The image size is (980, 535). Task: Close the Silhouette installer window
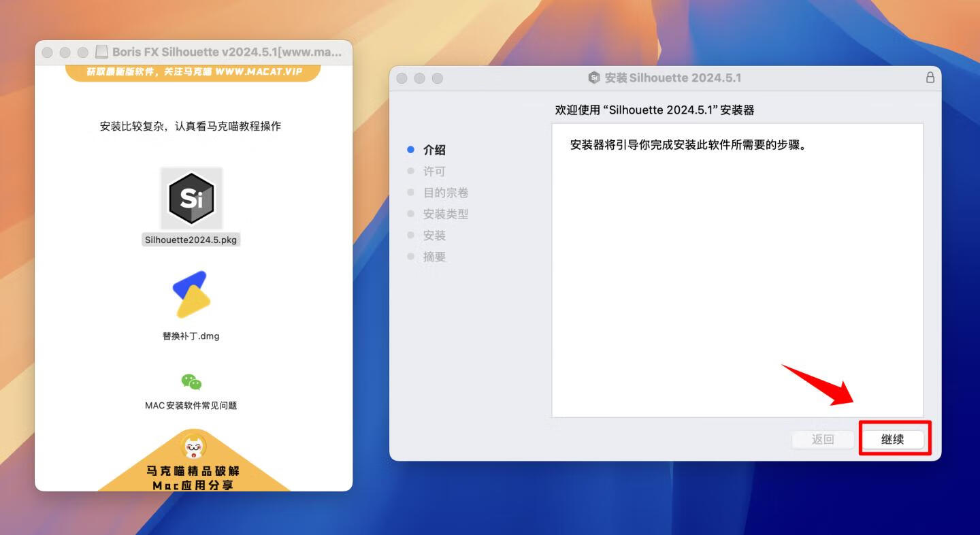point(402,78)
